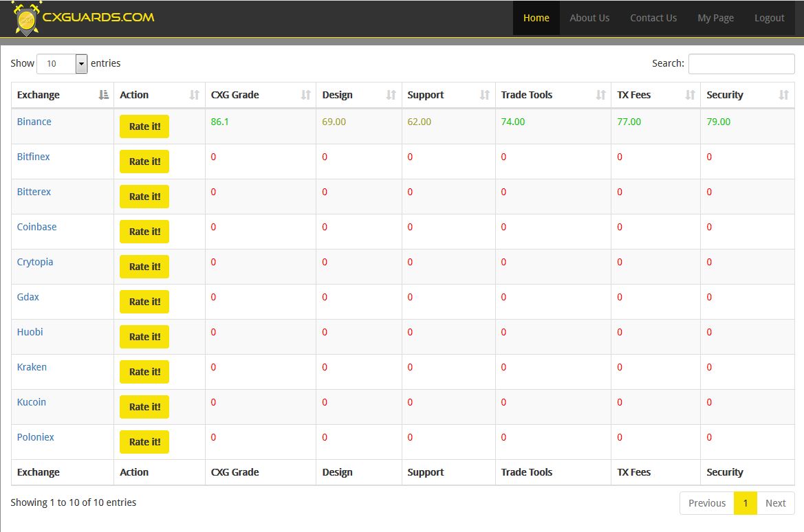Open the Show entries count dropdown
804x532 pixels.
[62, 63]
